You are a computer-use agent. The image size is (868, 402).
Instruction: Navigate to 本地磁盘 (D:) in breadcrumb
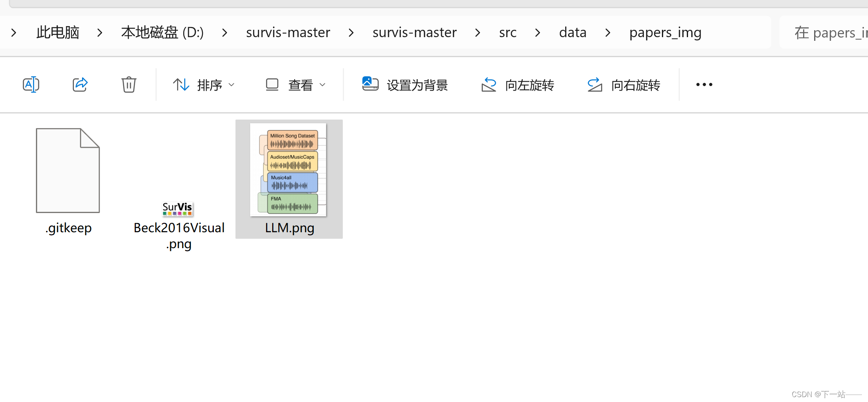162,32
